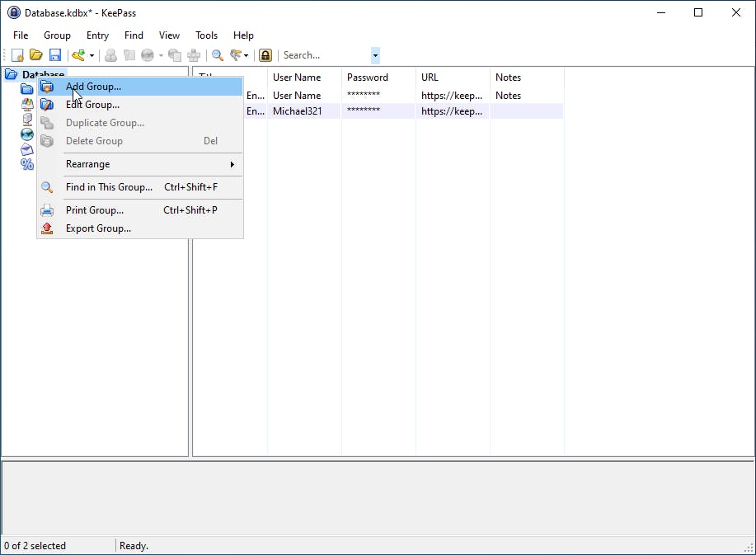Click the Print Group printer icon
This screenshot has width=756, height=555.
tap(47, 210)
